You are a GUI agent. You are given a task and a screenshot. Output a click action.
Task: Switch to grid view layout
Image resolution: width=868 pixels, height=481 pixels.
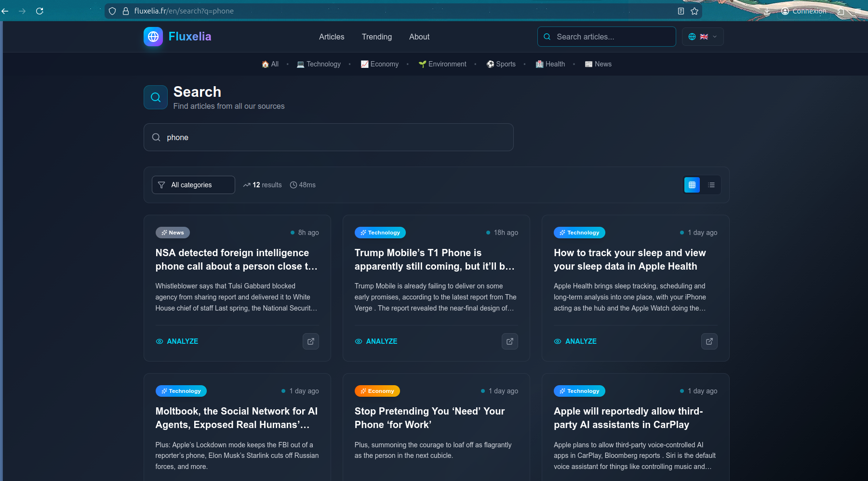(692, 185)
